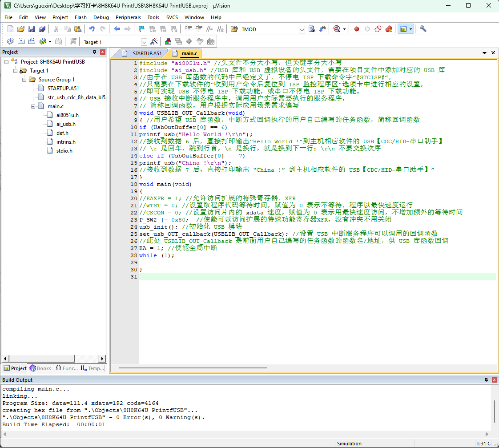Switch to the Templates panel tab
Image resolution: width=499 pixels, height=448 pixels.
click(x=93, y=368)
